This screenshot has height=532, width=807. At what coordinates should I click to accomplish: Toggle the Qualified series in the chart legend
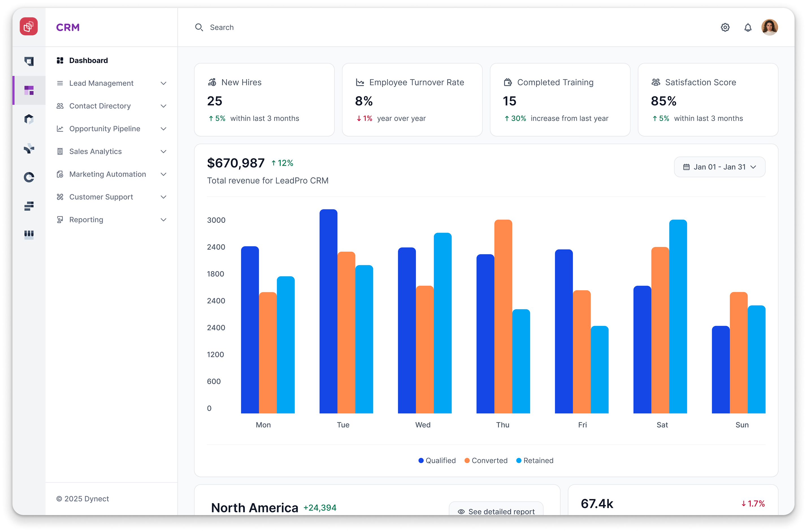point(437,460)
